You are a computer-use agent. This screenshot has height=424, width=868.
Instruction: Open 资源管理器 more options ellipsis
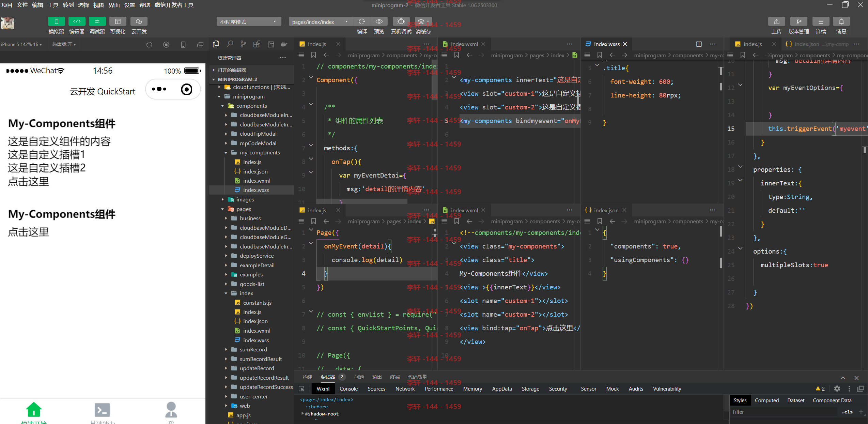coord(283,58)
